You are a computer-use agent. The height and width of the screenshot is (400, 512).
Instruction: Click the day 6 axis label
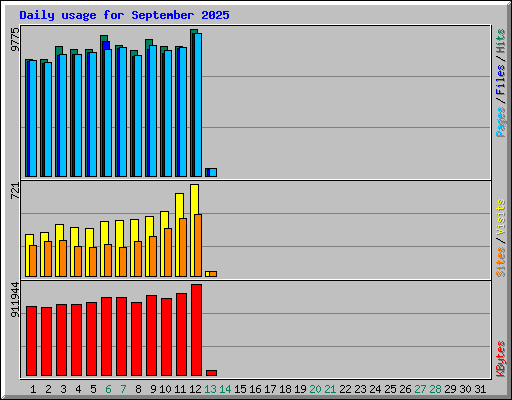tap(108, 389)
